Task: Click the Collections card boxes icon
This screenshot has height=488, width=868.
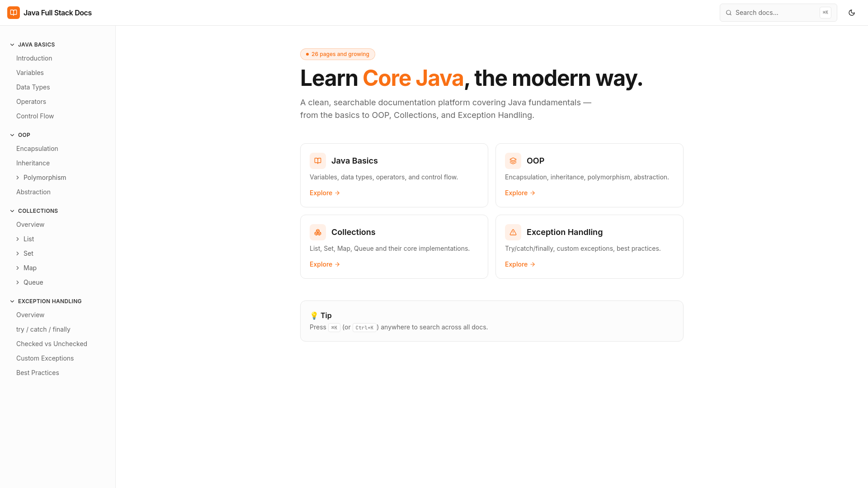Action: coord(318,232)
